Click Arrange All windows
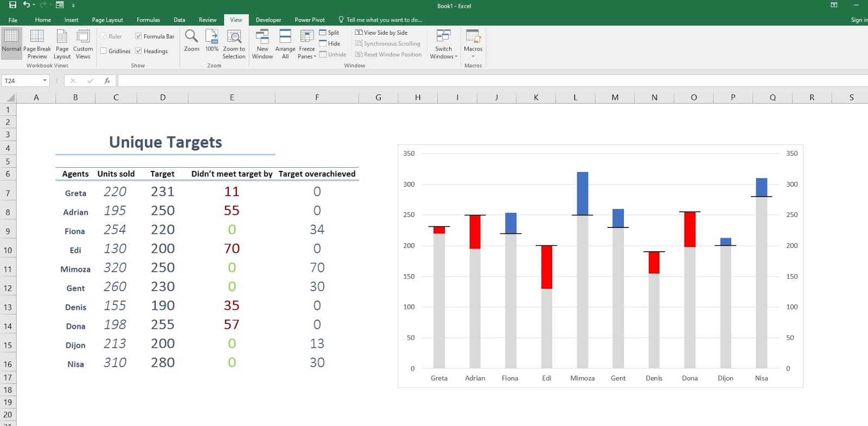868x426 pixels. tap(285, 43)
